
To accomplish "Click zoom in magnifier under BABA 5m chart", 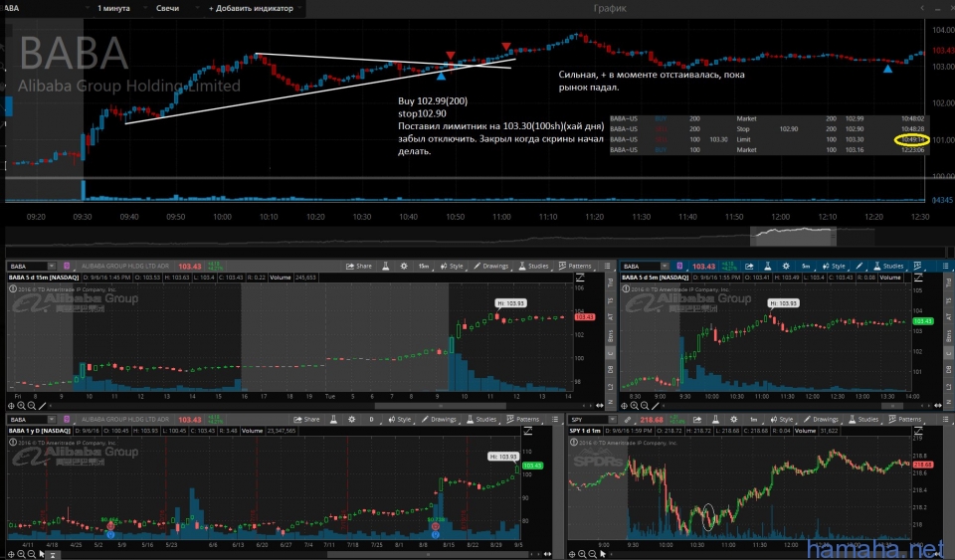I will 634,406.
